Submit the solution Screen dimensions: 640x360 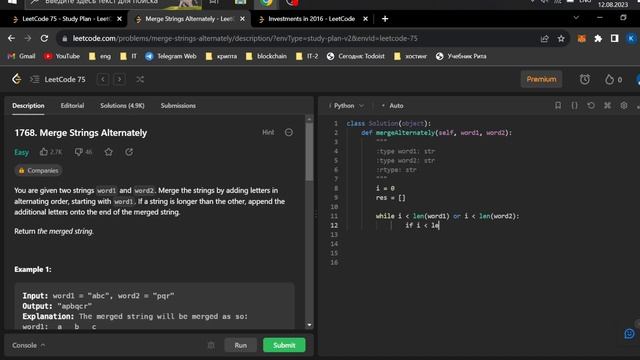click(x=284, y=345)
